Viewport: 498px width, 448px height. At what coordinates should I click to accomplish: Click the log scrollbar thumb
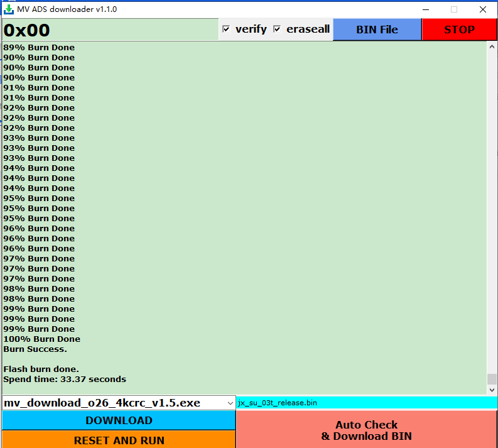pos(492,379)
